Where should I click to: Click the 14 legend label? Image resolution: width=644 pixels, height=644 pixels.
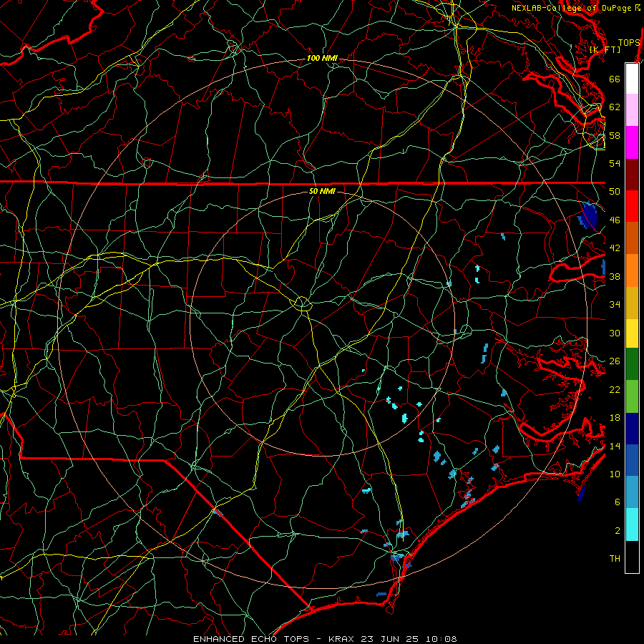click(x=615, y=446)
